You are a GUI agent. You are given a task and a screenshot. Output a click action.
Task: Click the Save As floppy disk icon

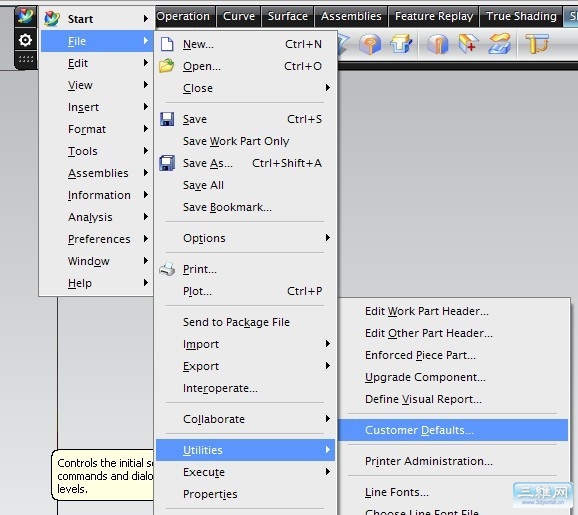tap(167, 163)
